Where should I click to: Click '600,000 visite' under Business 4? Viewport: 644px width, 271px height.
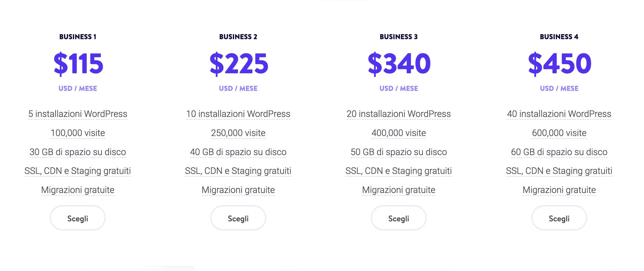click(x=559, y=133)
